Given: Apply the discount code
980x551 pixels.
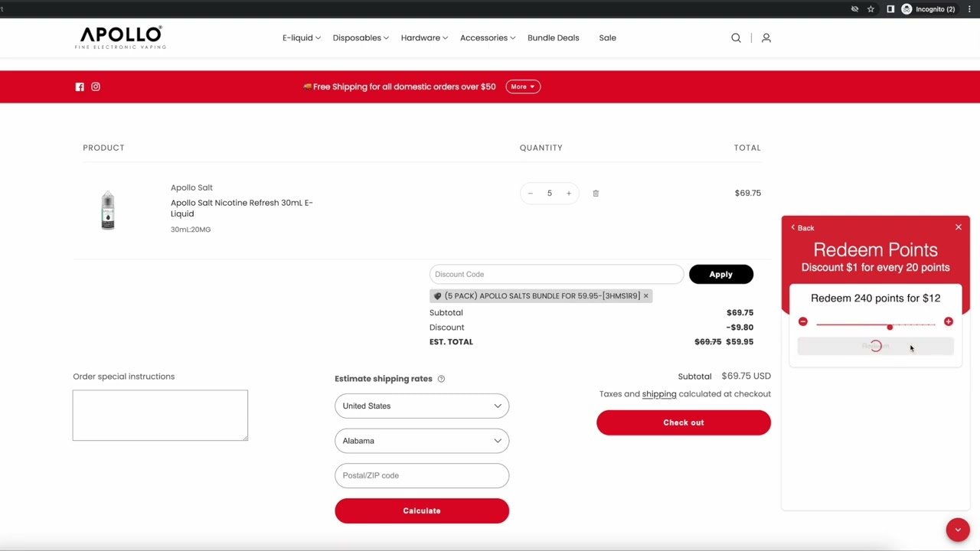Looking at the screenshot, I should point(721,274).
